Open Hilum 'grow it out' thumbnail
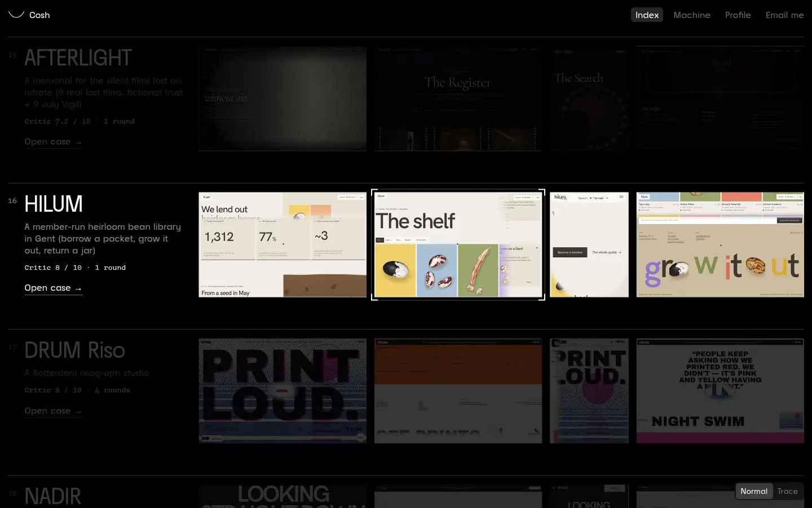Viewport: 812px width, 508px height. (x=720, y=245)
